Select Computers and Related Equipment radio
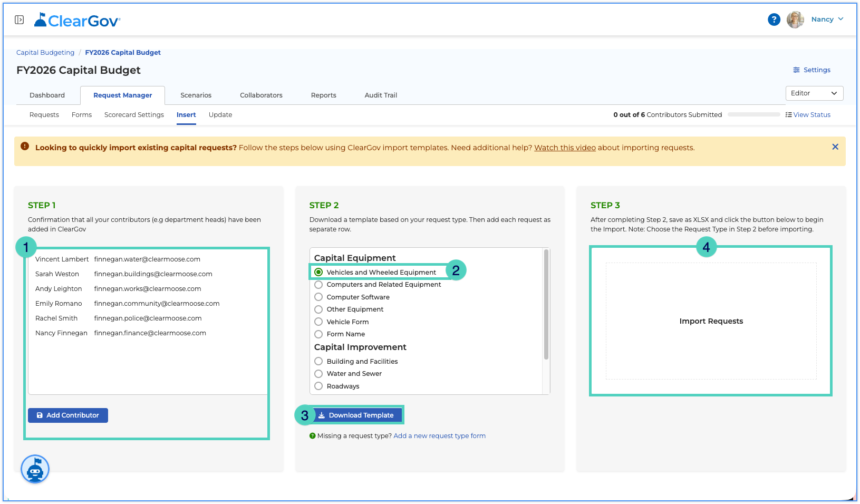860x504 pixels. coord(318,285)
